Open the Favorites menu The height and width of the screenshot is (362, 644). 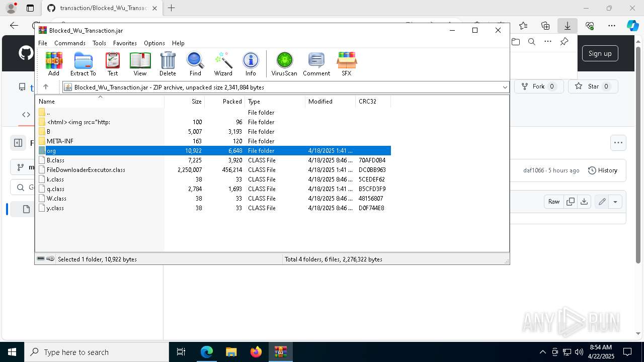(125, 43)
